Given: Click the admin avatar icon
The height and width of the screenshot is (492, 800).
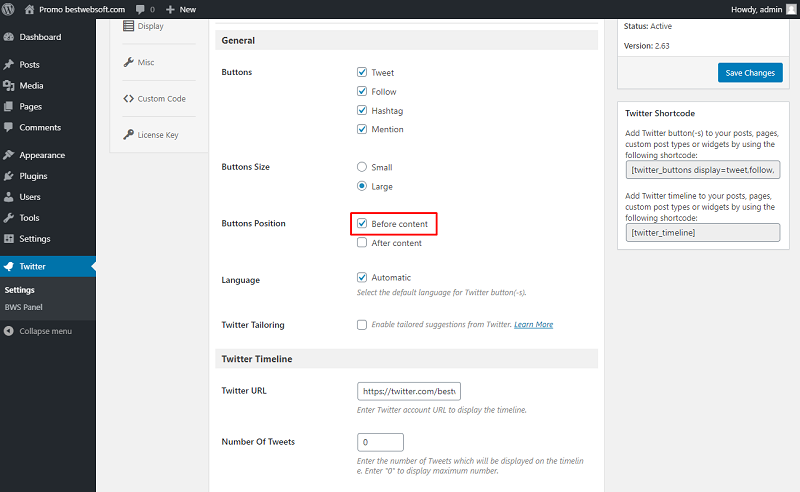Looking at the screenshot, I should 791,9.
